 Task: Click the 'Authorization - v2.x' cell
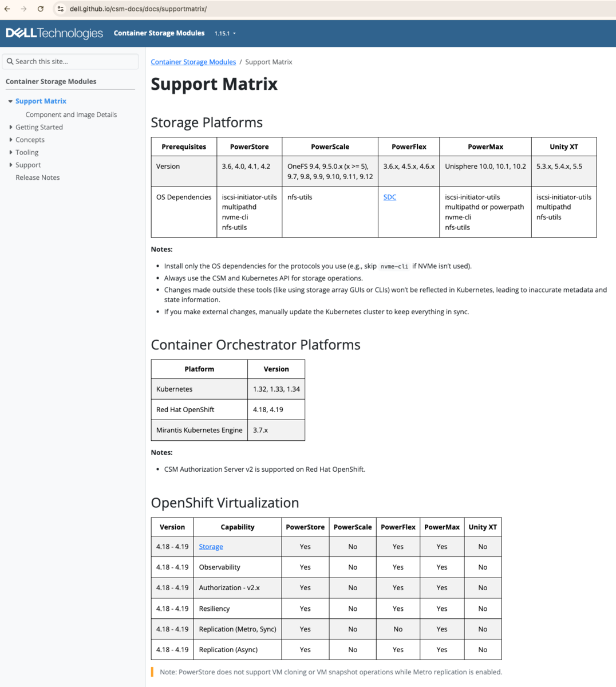tap(238, 588)
